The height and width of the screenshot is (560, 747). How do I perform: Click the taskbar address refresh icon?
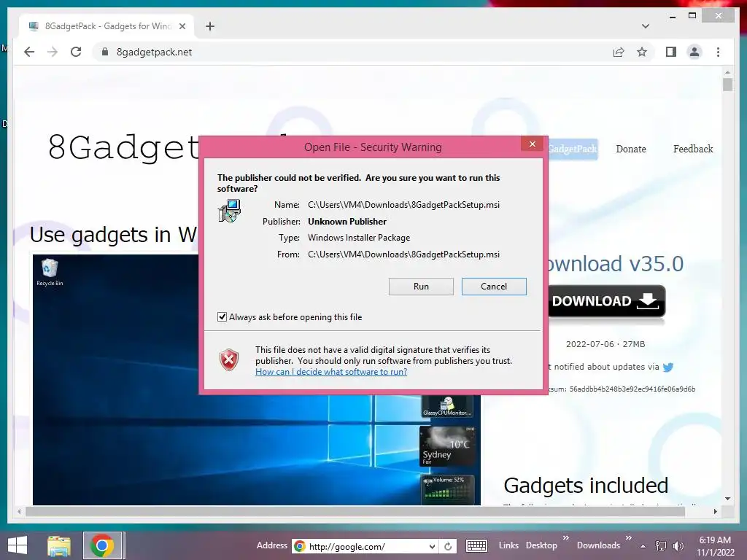click(x=449, y=547)
